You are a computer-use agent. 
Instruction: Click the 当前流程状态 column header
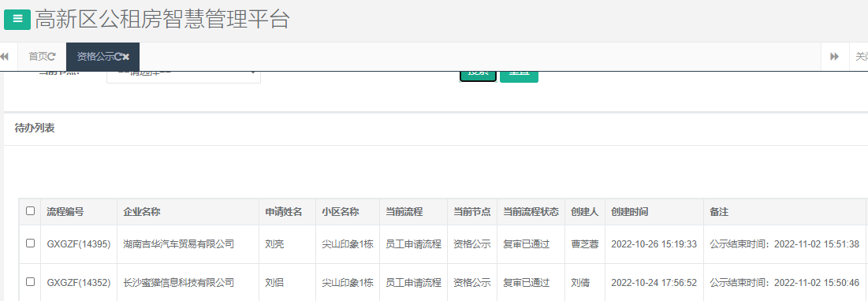(x=531, y=212)
